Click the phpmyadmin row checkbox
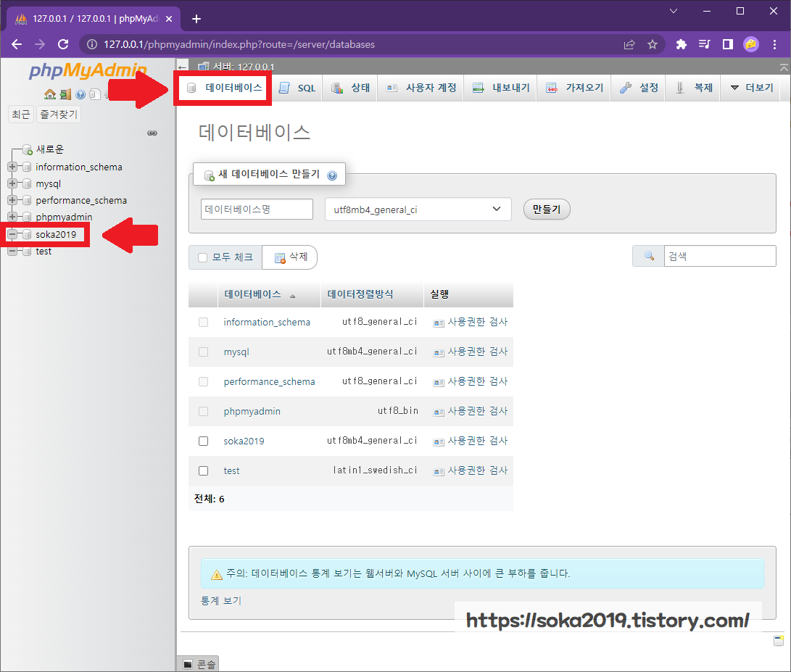Viewport: 791px width, 672px height. [203, 411]
